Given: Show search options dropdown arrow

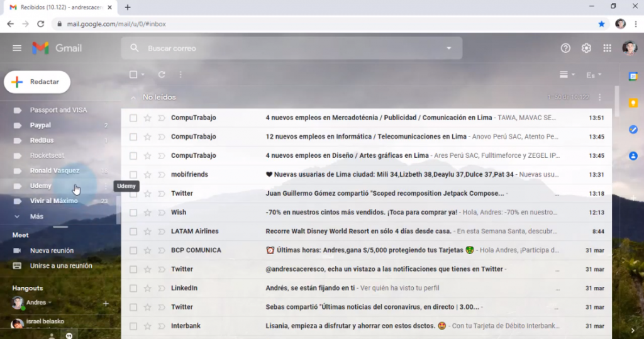Looking at the screenshot, I should [x=448, y=48].
